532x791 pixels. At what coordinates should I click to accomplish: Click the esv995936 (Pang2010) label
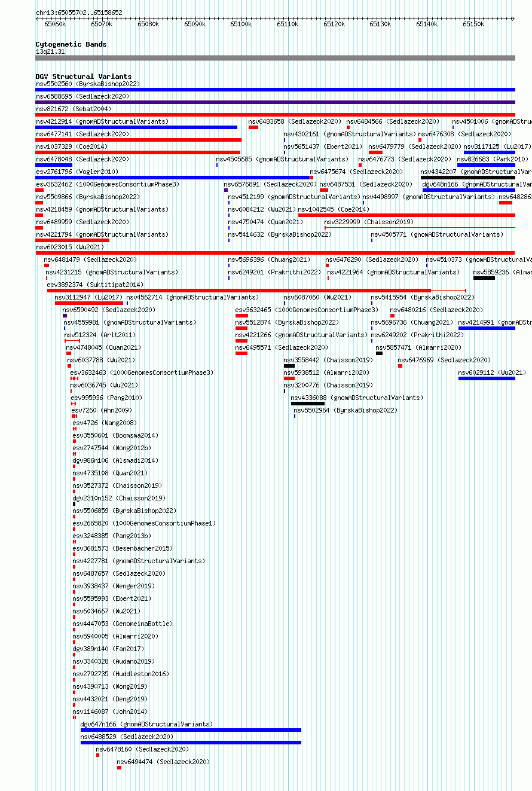[106, 398]
